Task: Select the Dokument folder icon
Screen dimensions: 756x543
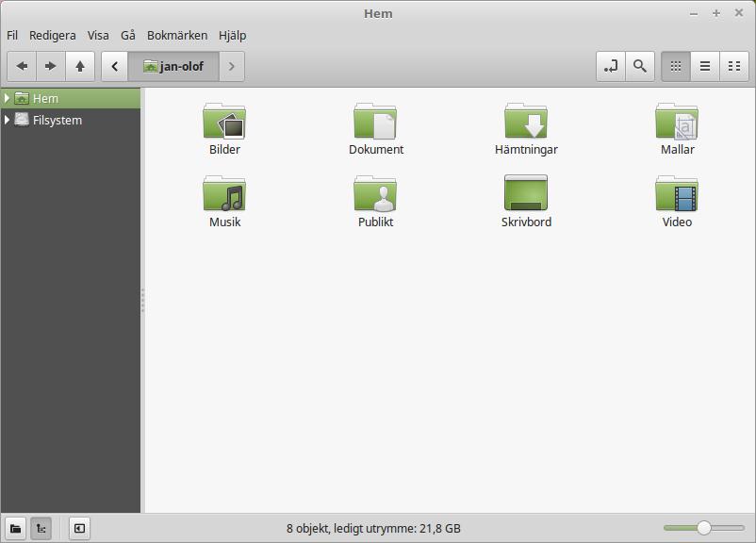Action: point(375,121)
